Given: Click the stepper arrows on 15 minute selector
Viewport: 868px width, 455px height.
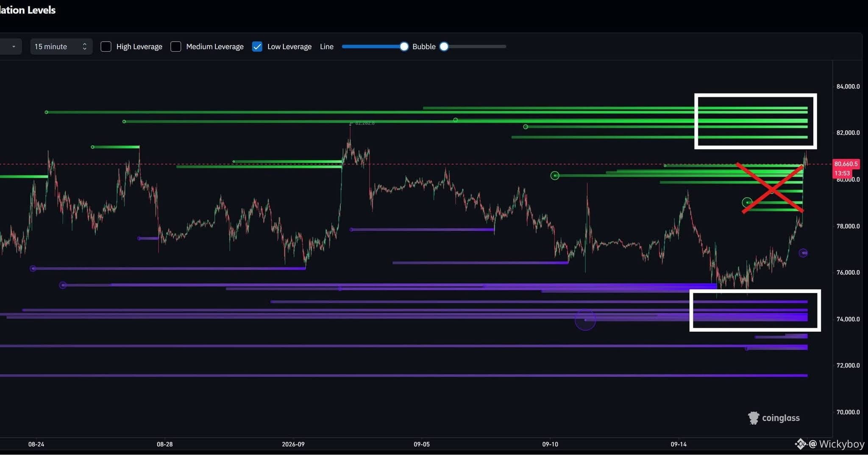Looking at the screenshot, I should click(x=85, y=47).
